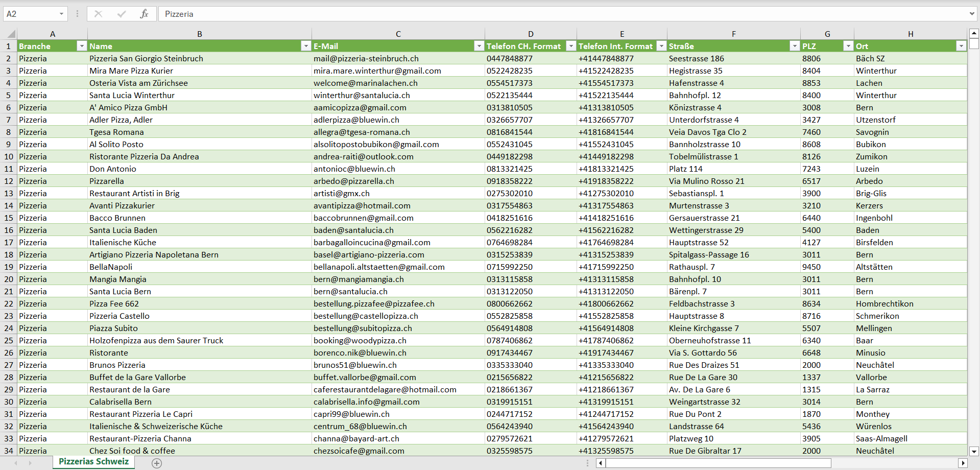Click cell 'Osteria Vista am Zürichsee'
The height and width of the screenshot is (470, 980).
click(200, 83)
